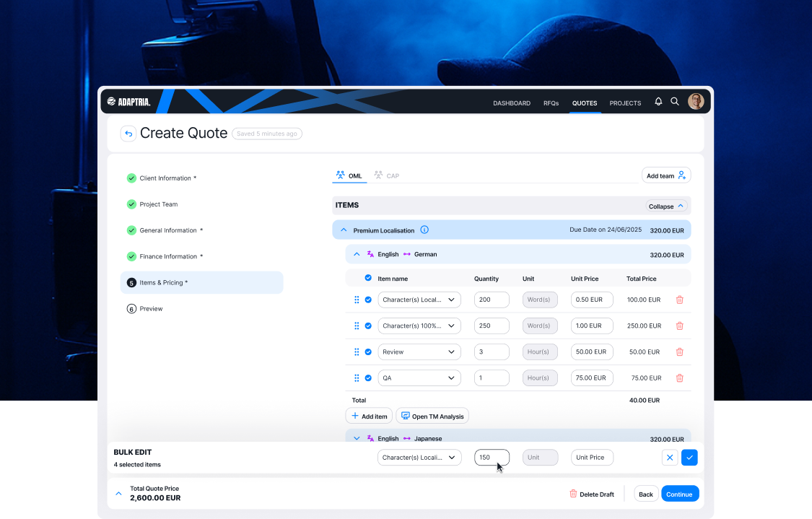Click the Adaptria logo
This screenshot has height=519, width=812.
tap(128, 102)
